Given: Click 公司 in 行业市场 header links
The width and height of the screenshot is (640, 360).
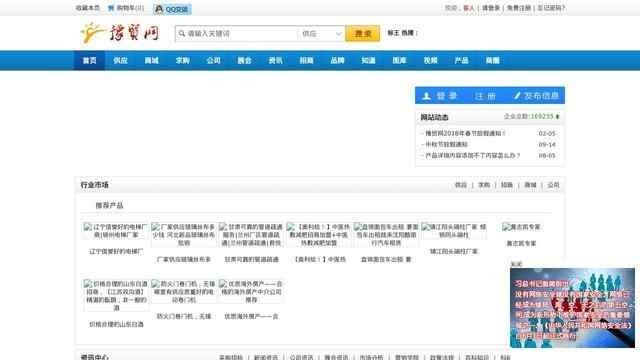Looking at the screenshot, I should point(553,185).
